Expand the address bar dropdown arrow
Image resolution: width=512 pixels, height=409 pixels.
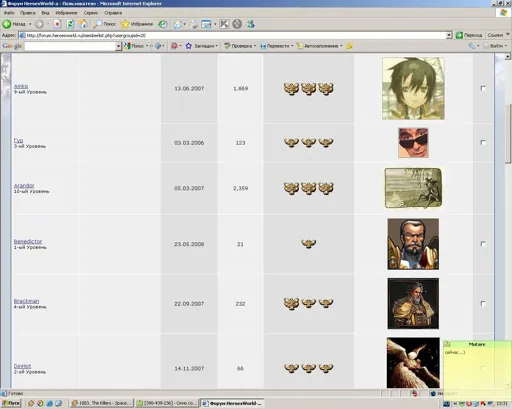tap(449, 35)
